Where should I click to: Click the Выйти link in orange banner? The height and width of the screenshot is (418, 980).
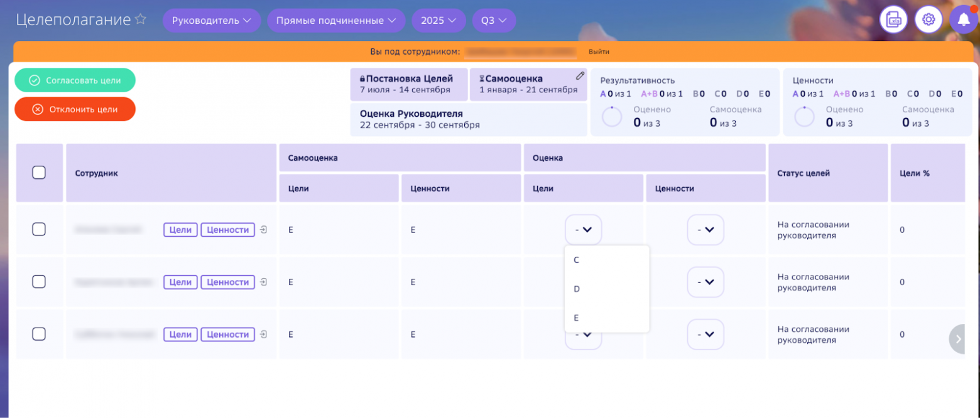tap(599, 51)
